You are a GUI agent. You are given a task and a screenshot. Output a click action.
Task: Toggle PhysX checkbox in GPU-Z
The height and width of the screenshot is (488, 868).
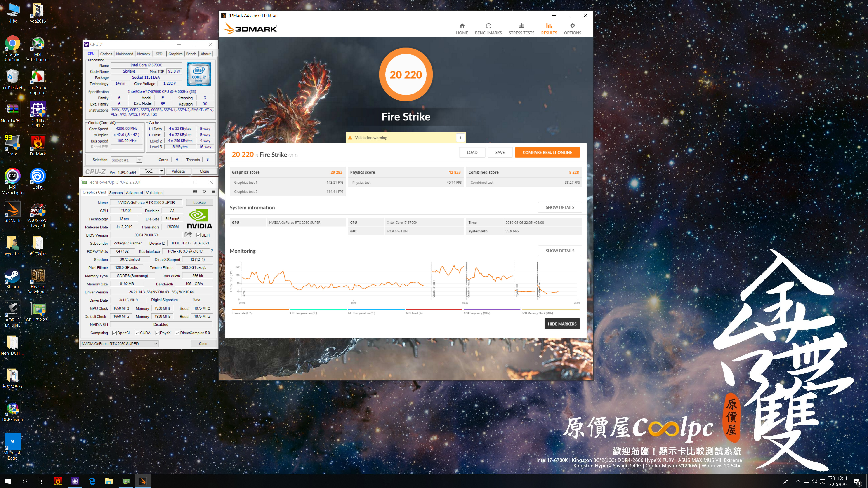click(x=157, y=333)
